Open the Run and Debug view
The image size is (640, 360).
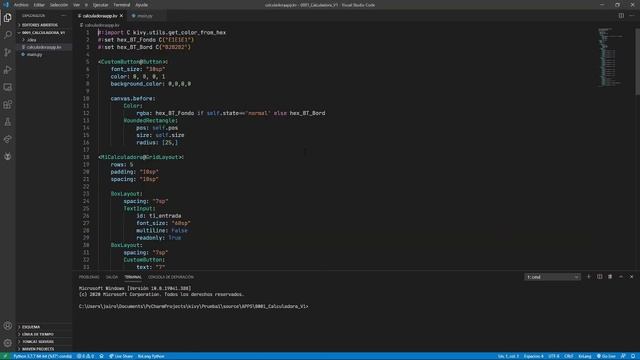[x=7, y=70]
